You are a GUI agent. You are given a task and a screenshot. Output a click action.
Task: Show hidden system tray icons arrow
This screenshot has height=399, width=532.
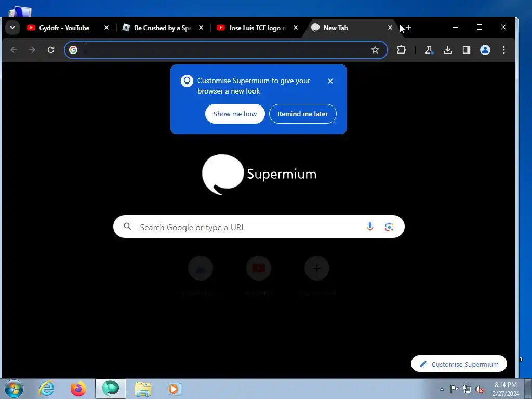pos(442,389)
